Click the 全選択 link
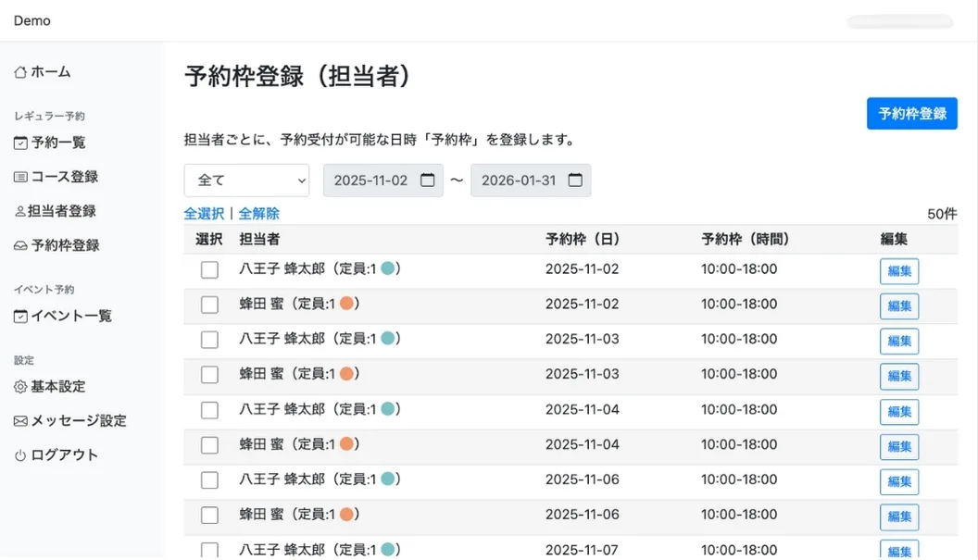Viewport: 978px width, 560px height. [204, 214]
